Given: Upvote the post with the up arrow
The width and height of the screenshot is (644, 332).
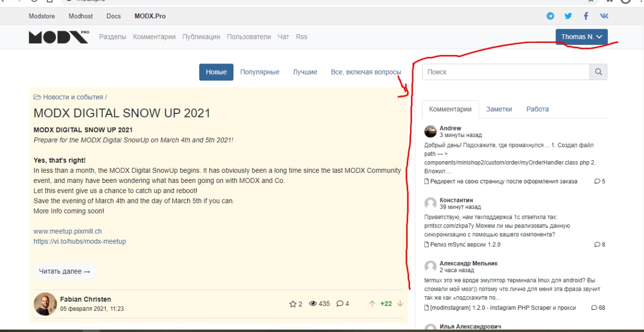Looking at the screenshot, I should (372, 304).
